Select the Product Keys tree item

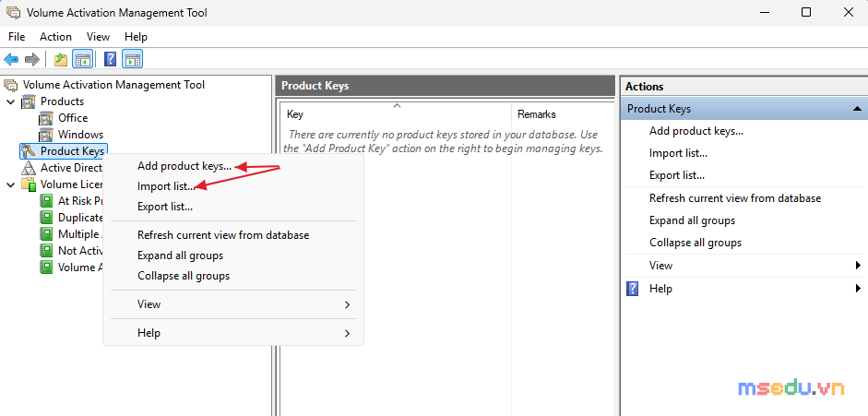click(72, 151)
